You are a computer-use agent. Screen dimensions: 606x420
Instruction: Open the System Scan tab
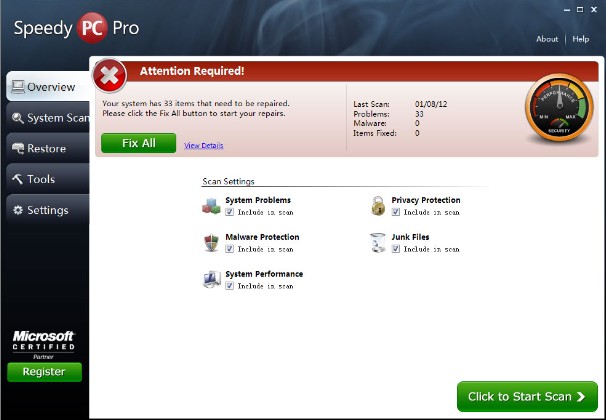pyautogui.click(x=48, y=117)
